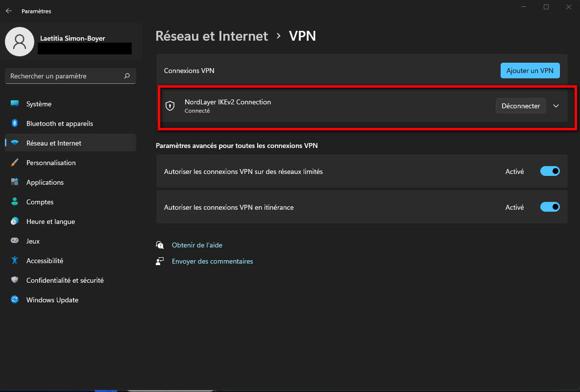Click the back arrow in the title bar
Image resolution: width=580 pixels, height=392 pixels.
pyautogui.click(x=8, y=10)
